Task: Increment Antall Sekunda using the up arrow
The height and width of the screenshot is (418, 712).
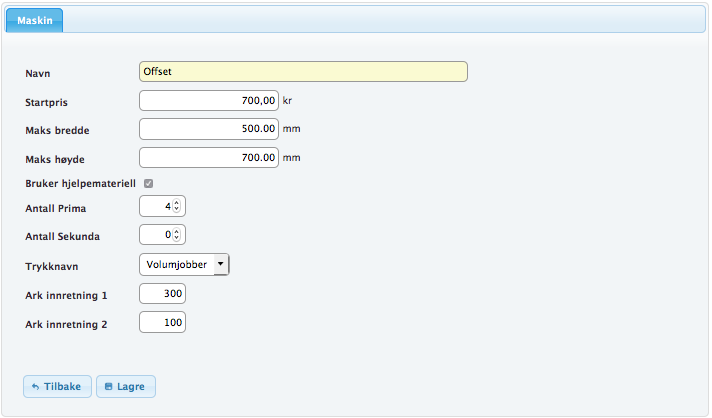Action: tap(177, 232)
